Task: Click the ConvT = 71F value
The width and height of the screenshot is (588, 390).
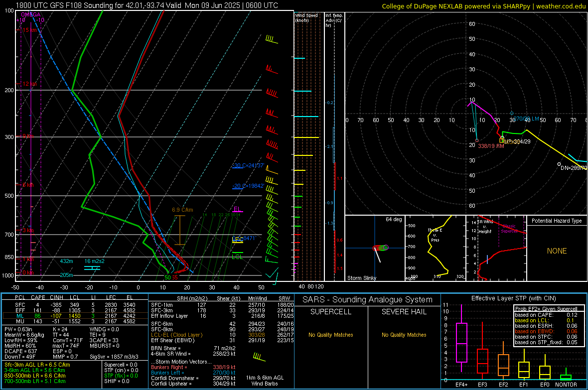Action: [x=68, y=340]
